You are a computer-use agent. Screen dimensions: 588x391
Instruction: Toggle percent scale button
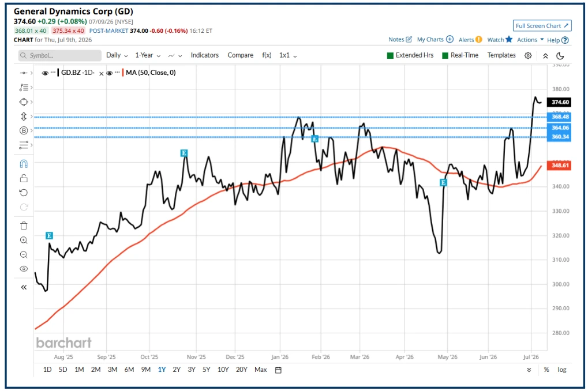click(x=546, y=370)
